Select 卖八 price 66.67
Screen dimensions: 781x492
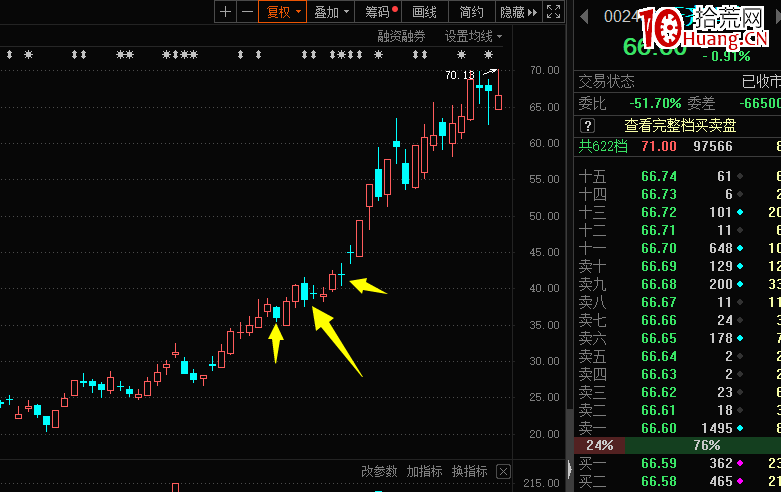658,302
